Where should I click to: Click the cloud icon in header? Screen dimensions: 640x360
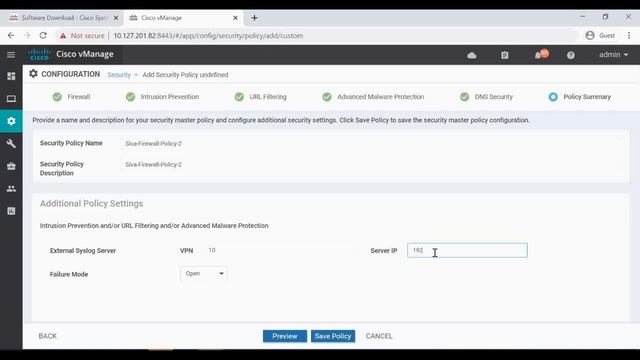472,55
